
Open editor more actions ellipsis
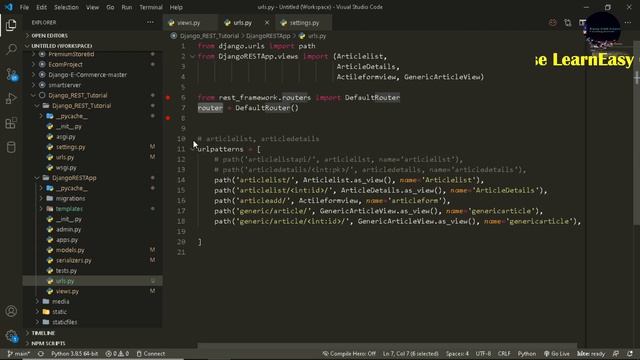628,23
